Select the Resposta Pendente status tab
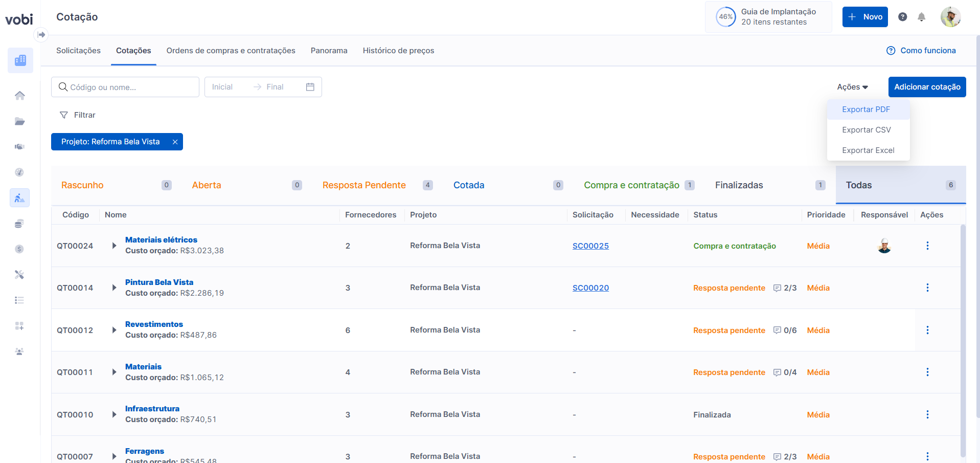Viewport: 980px width, 463px height. 364,185
